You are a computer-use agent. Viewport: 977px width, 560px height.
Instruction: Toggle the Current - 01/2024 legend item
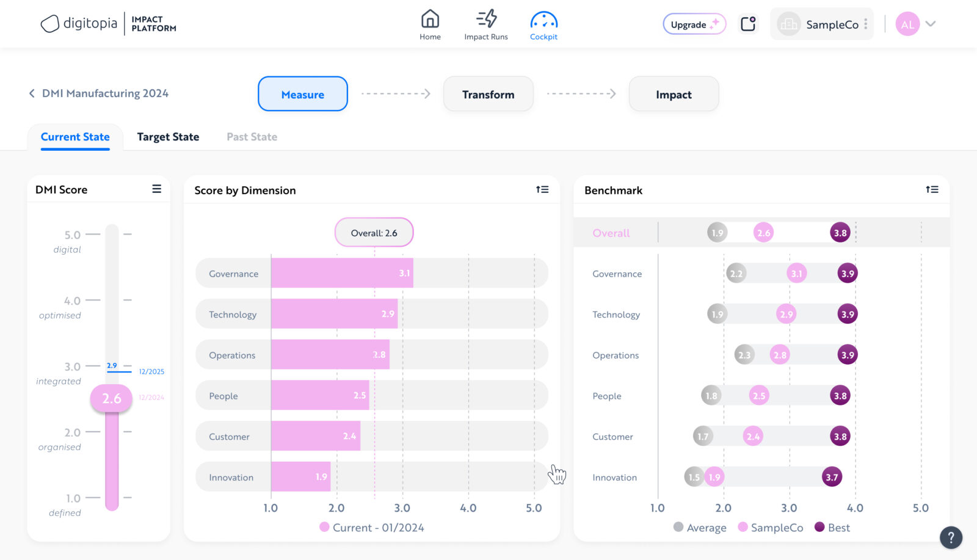tap(371, 528)
